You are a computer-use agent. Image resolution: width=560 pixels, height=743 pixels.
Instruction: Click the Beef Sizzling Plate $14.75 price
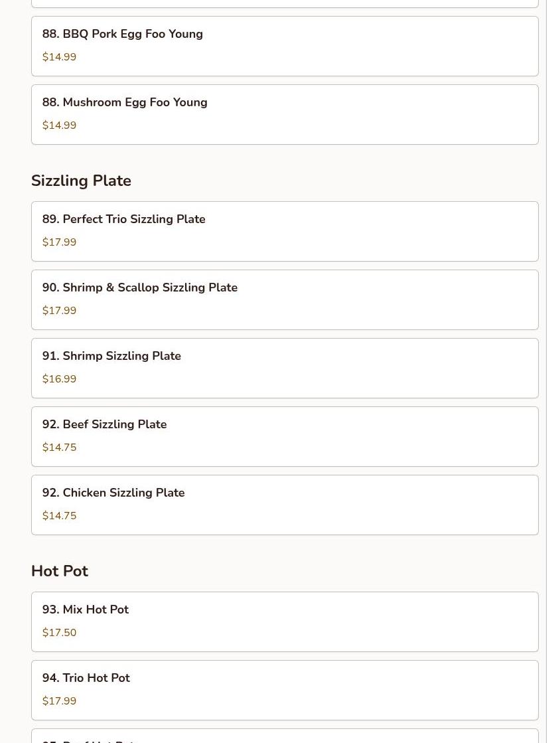(59, 448)
